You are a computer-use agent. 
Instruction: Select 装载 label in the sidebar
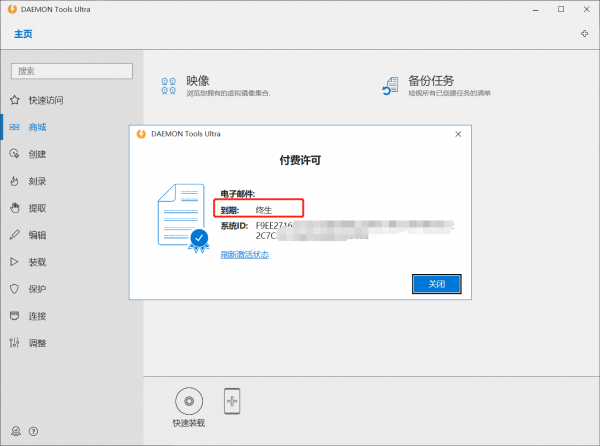click(x=38, y=262)
